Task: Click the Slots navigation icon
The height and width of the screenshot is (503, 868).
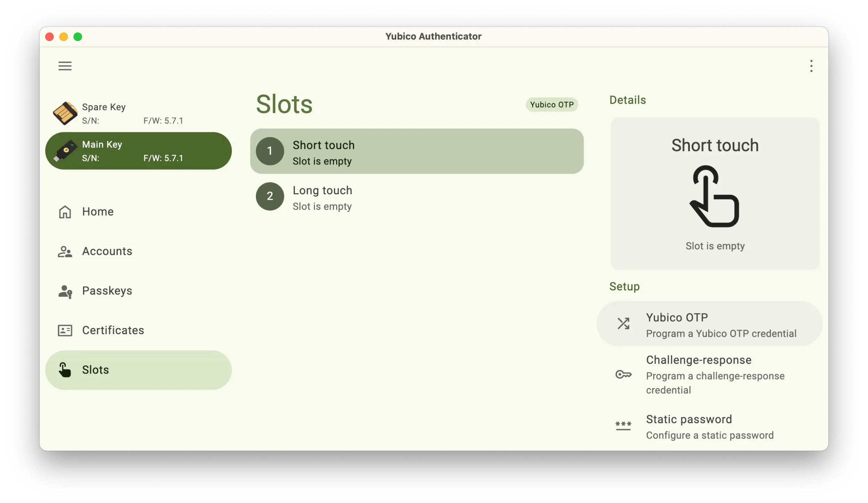Action: (x=64, y=369)
